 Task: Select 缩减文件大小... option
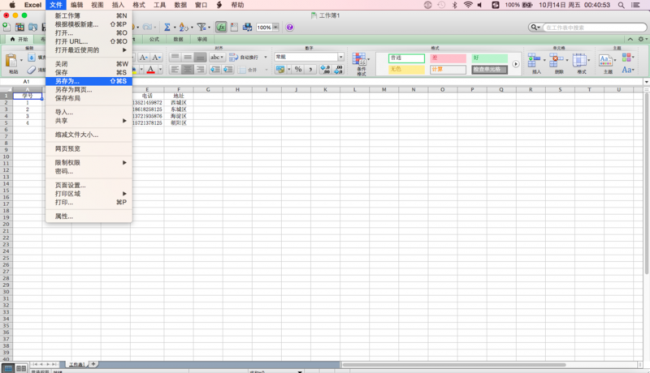point(89,135)
